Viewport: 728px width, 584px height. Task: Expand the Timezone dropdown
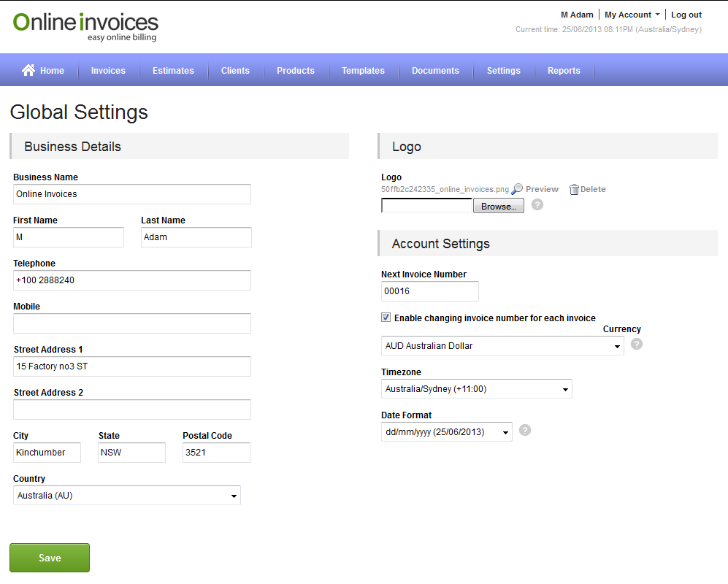coord(476,389)
